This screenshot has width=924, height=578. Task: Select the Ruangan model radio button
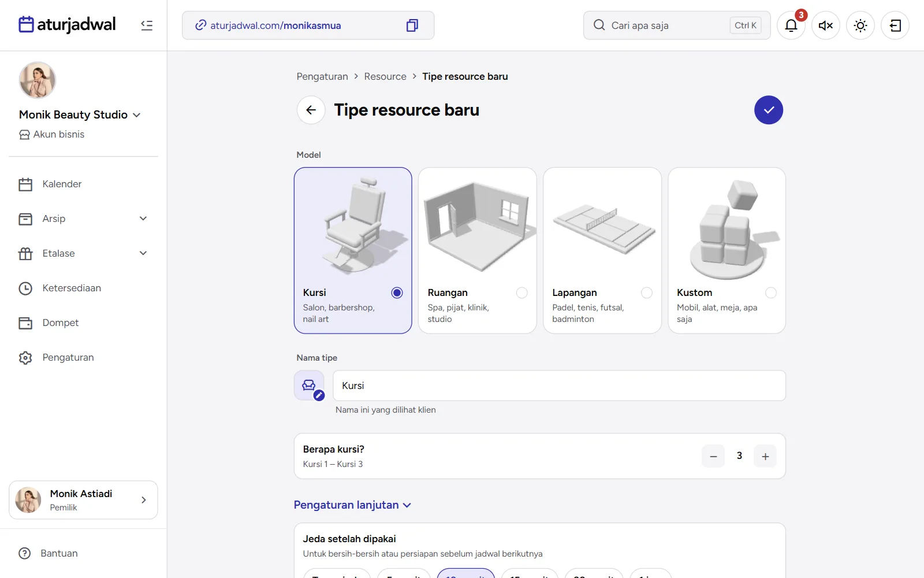coord(522,292)
